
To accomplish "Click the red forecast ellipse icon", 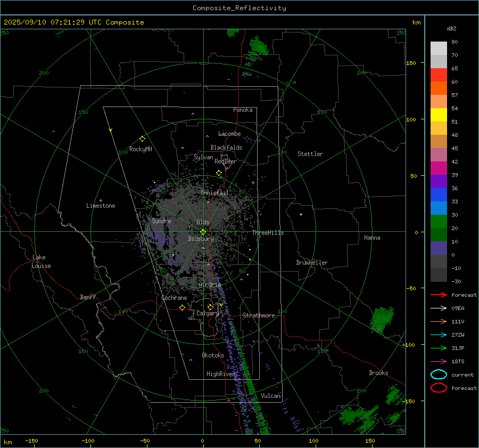I will [x=439, y=388].
